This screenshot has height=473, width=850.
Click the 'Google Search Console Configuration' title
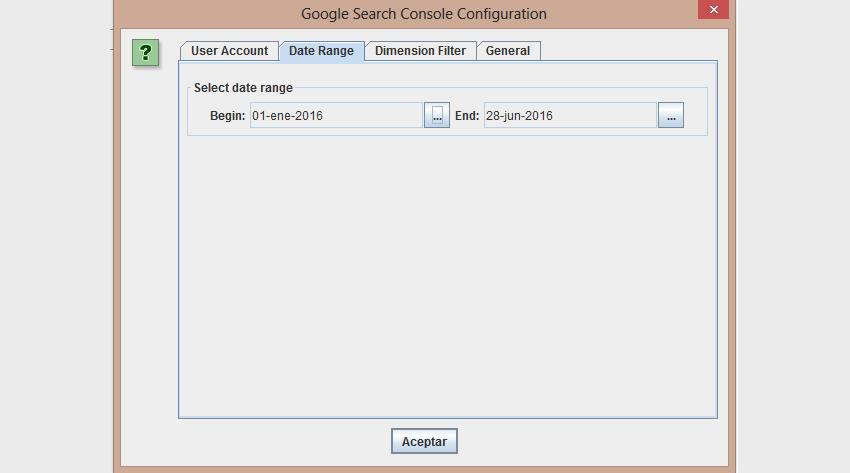pos(424,14)
